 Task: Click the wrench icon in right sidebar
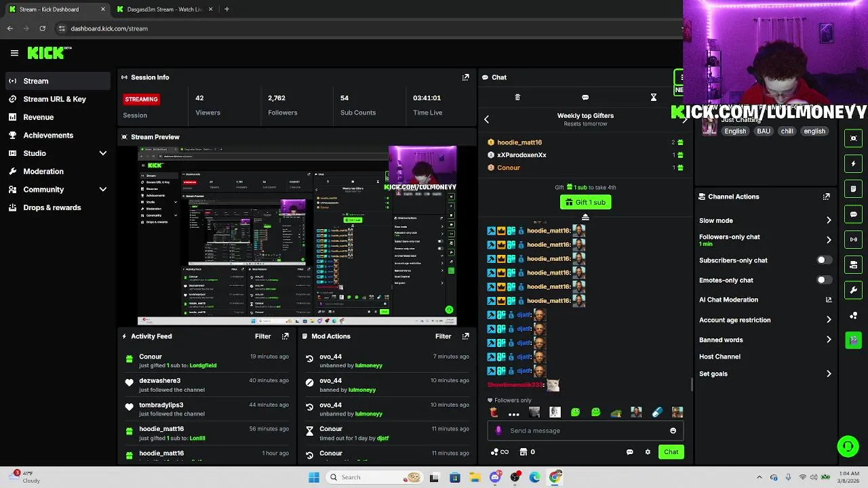[x=854, y=290]
